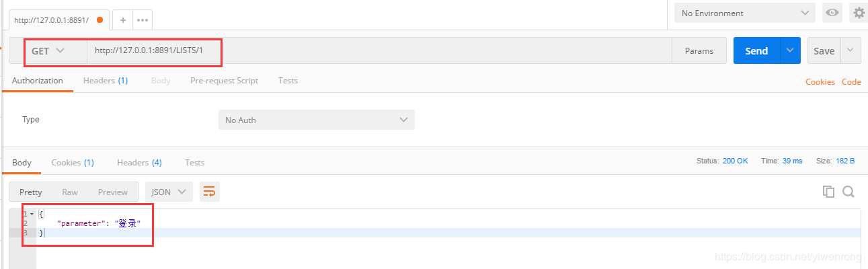Screen dimensions: 868x269
Task: Open the Code link
Action: pyautogui.click(x=851, y=81)
